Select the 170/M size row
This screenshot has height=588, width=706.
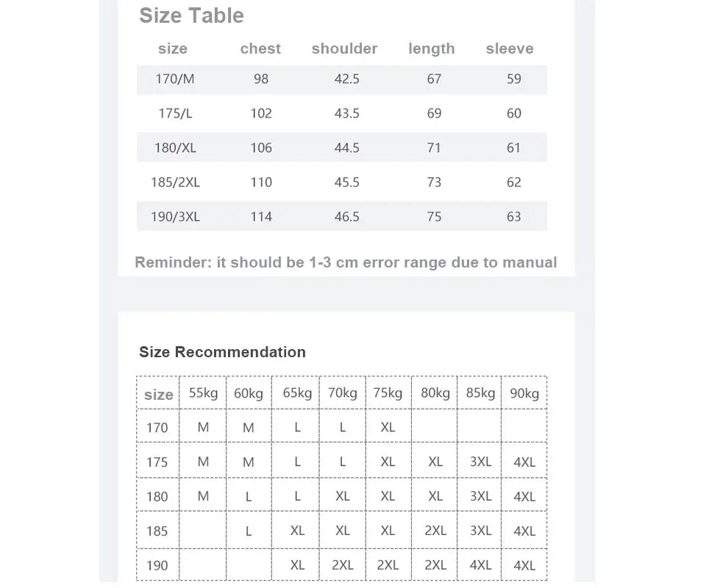pyautogui.click(x=342, y=79)
